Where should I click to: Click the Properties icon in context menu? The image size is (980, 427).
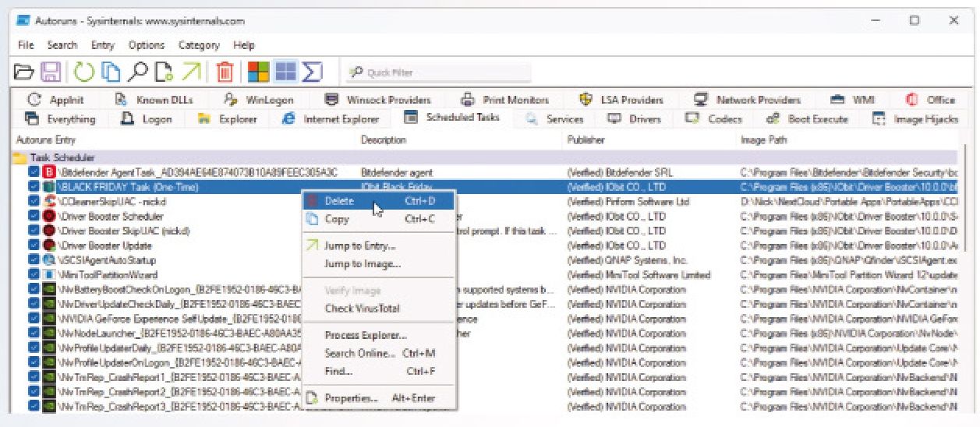[313, 398]
